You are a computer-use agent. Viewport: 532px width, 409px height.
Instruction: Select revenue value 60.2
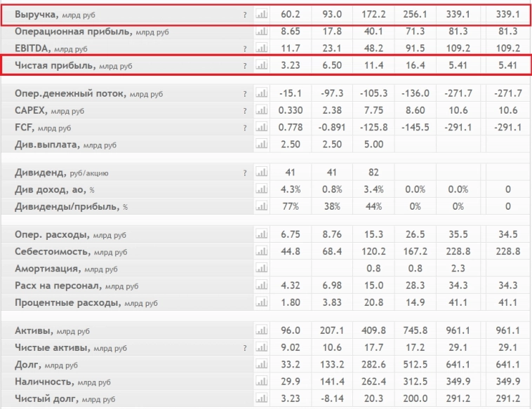point(291,14)
